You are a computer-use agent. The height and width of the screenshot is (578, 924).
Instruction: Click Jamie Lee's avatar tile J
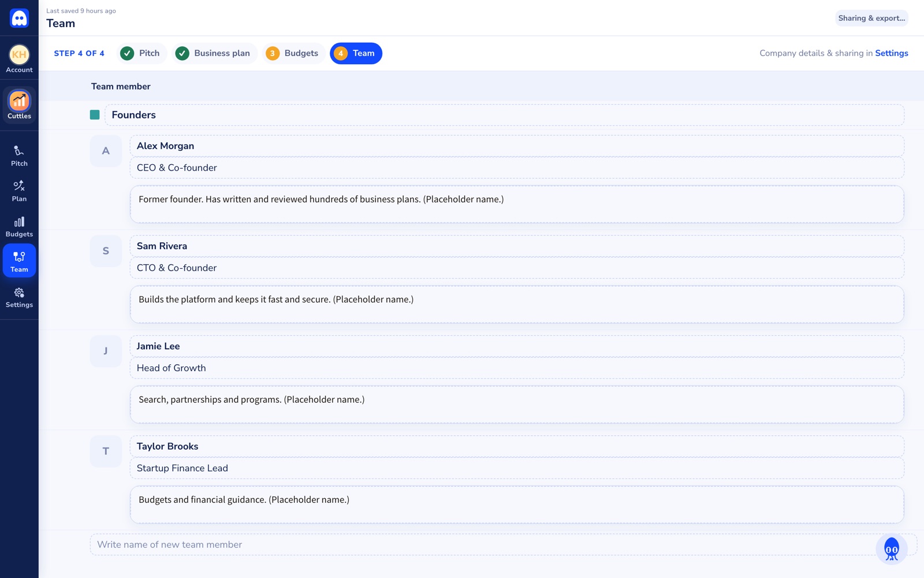pos(106,351)
